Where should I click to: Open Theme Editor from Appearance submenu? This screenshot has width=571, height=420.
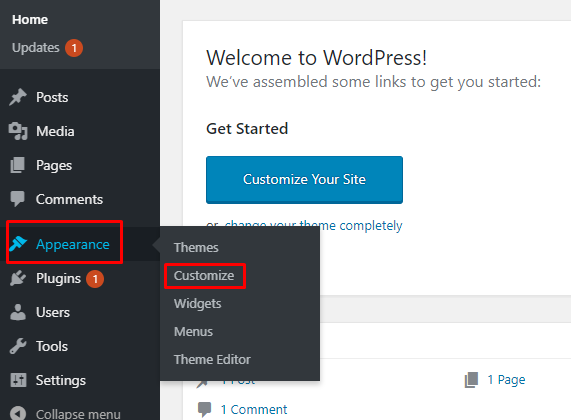click(x=212, y=360)
